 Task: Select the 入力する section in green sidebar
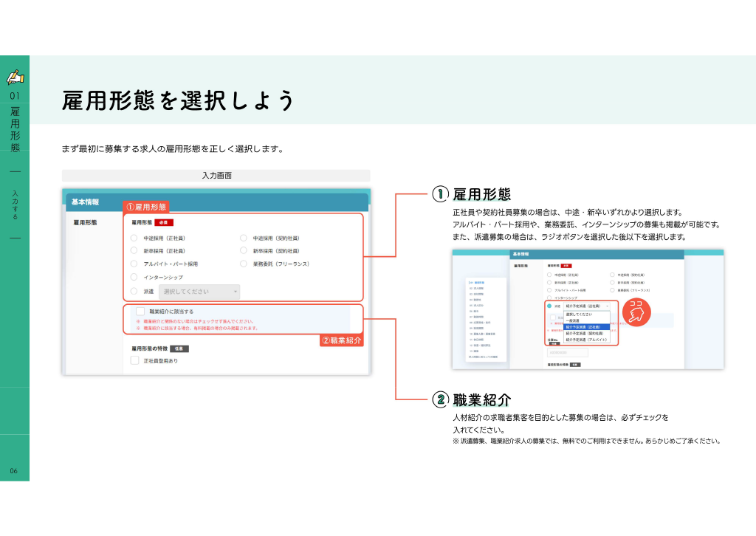pyautogui.click(x=15, y=205)
